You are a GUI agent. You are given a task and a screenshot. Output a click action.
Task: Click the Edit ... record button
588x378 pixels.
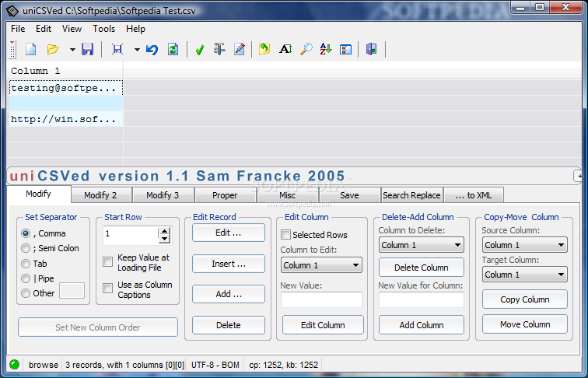(229, 233)
